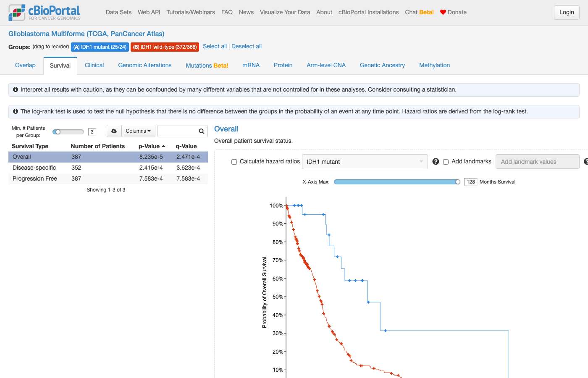This screenshot has height=378, width=588.
Task: Enable Calculate hazard ratios checkbox
Action: [234, 162]
